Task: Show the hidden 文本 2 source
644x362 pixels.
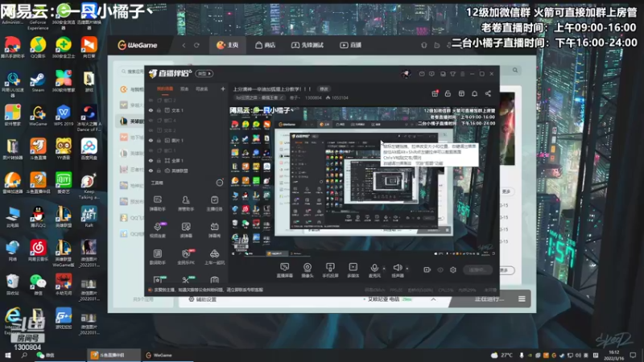Action: coord(151,130)
